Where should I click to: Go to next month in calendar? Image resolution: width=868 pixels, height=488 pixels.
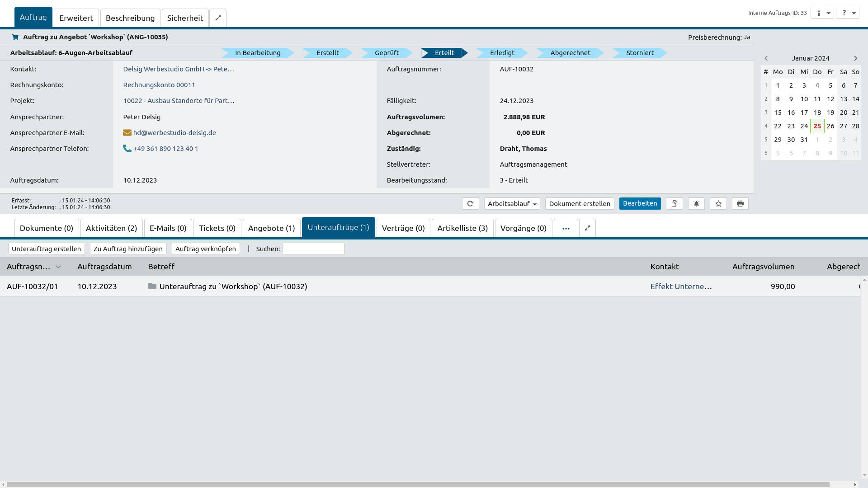855,58
